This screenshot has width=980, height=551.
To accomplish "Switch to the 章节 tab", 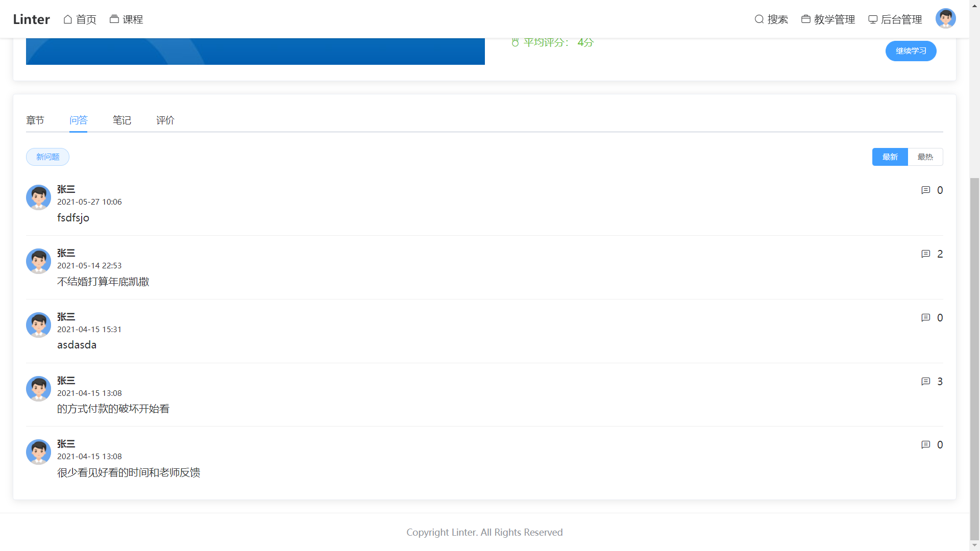I will (35, 120).
